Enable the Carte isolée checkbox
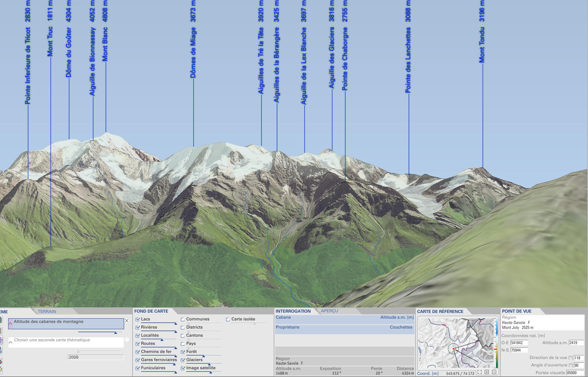 [228, 319]
